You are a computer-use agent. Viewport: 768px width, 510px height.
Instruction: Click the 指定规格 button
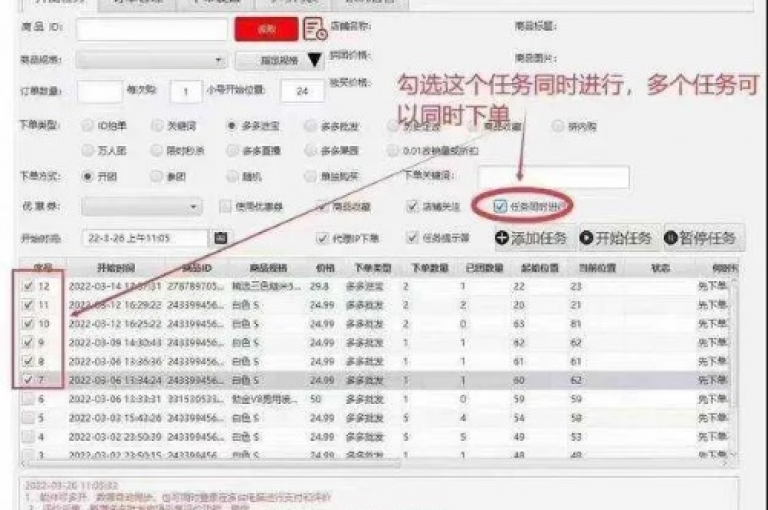coord(279,61)
